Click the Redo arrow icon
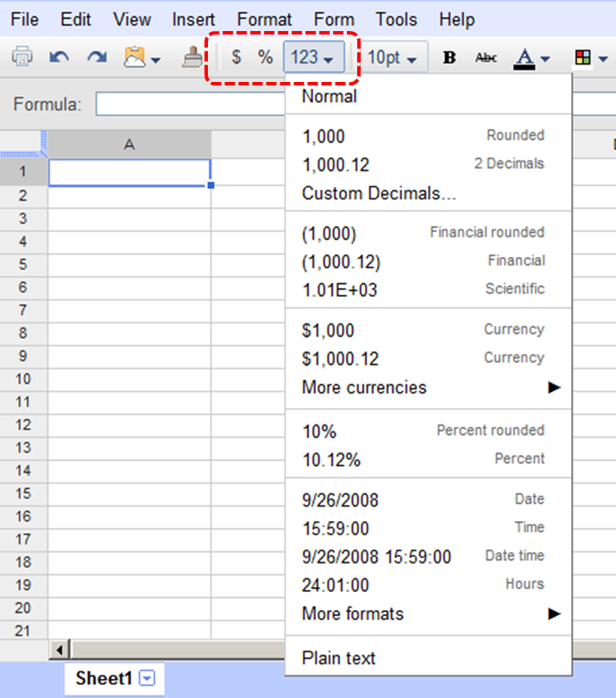Viewport: 616px width, 698px height. 97,57
